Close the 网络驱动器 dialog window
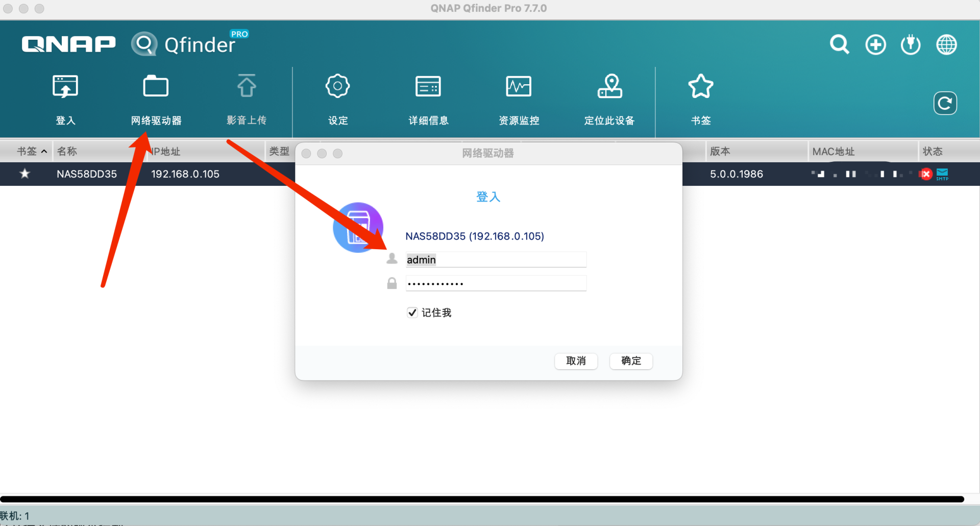980x526 pixels. 306,154
